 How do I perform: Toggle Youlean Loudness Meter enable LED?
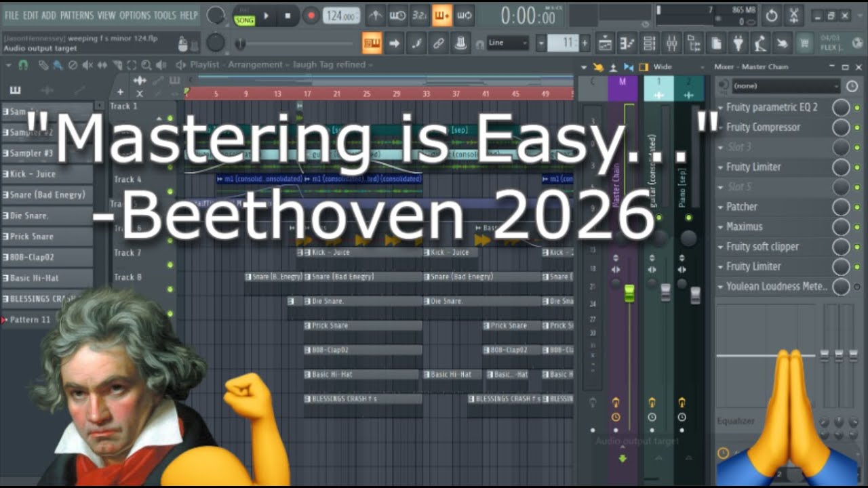[x=857, y=287]
